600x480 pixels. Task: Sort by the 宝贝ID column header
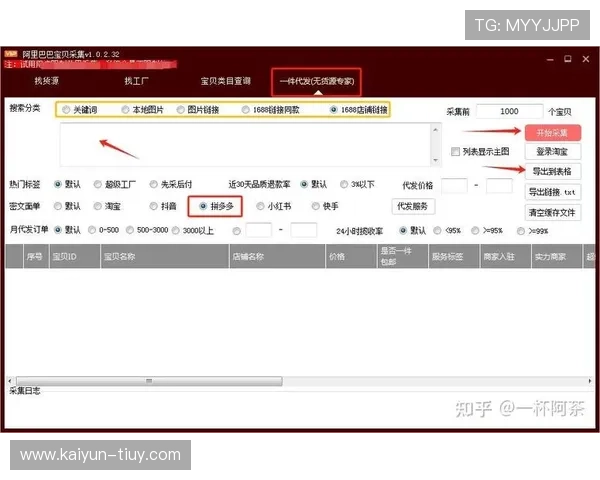click(75, 256)
